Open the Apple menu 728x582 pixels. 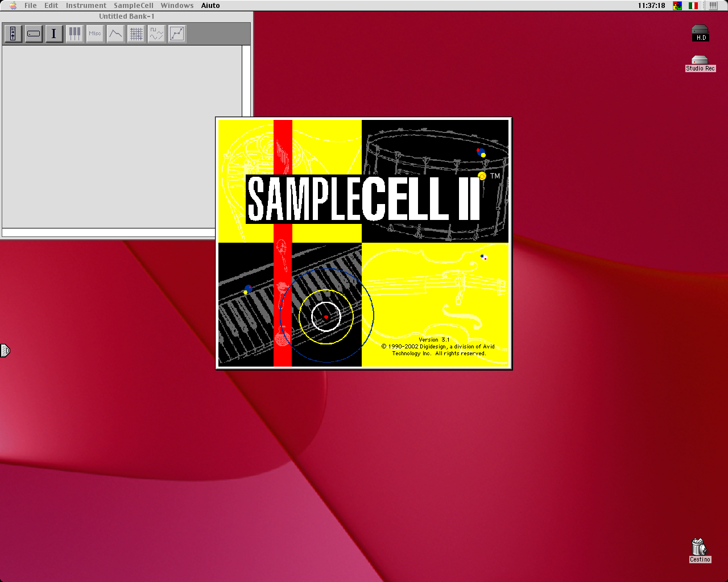tap(13, 5)
